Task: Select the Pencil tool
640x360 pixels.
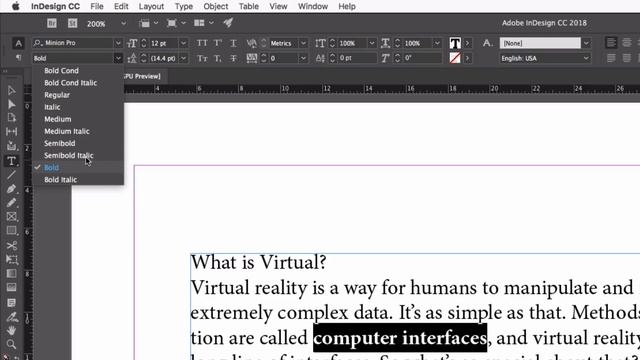Action: pyautogui.click(x=11, y=202)
